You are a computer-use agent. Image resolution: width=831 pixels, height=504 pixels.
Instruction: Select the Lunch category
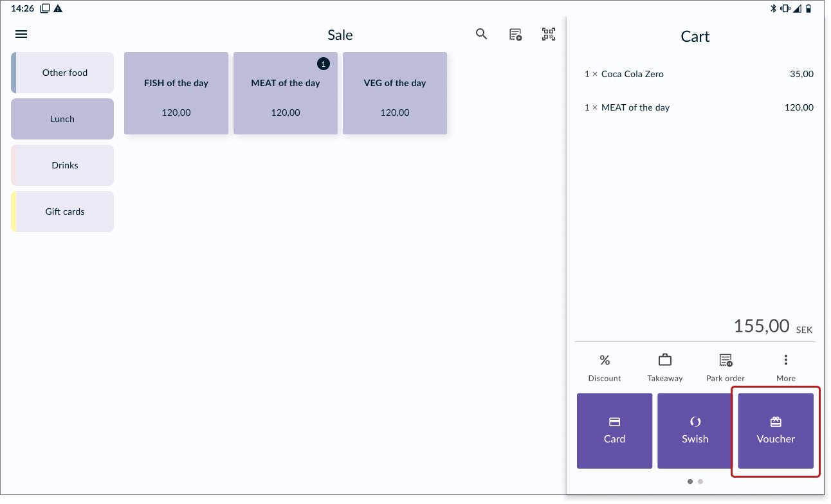[x=62, y=119]
